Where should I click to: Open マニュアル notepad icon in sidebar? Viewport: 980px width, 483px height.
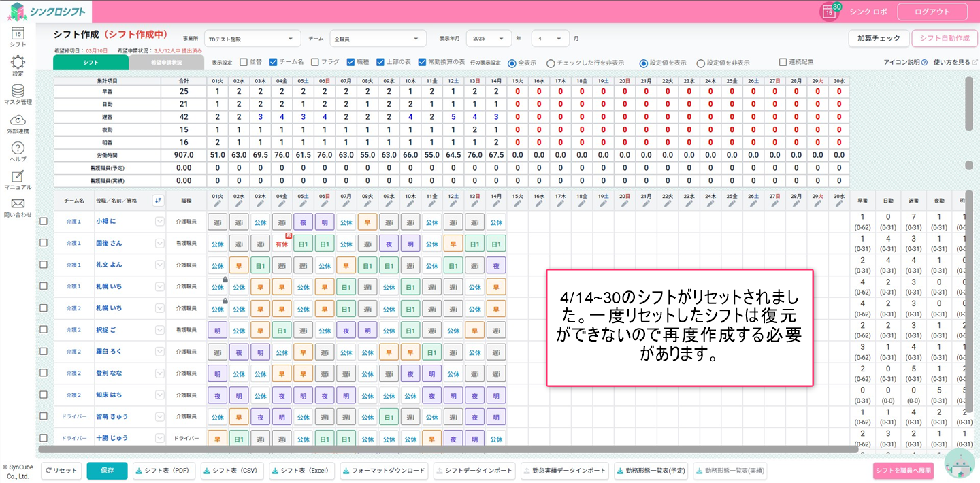click(18, 176)
